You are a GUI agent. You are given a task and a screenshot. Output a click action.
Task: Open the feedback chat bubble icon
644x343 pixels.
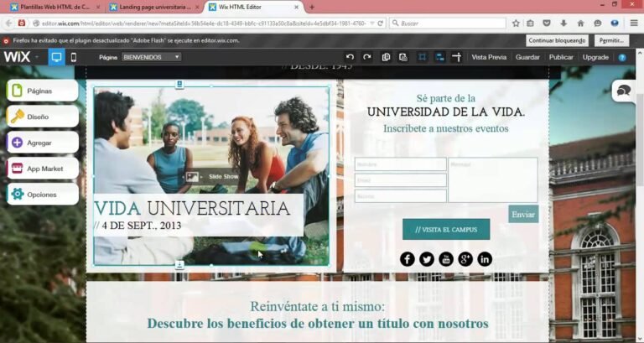tap(624, 91)
